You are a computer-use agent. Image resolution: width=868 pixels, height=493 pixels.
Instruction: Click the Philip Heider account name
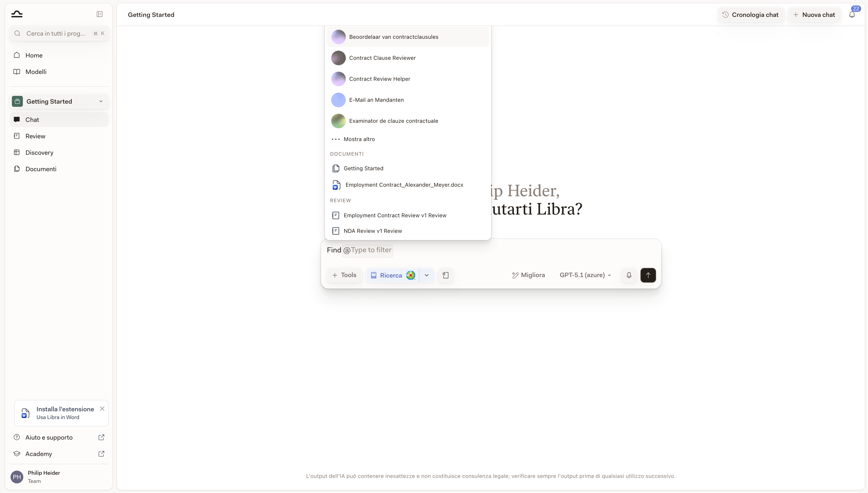point(44,473)
